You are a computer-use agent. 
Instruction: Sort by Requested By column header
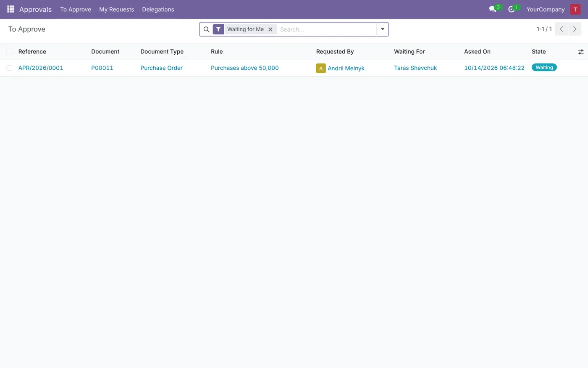[335, 52]
